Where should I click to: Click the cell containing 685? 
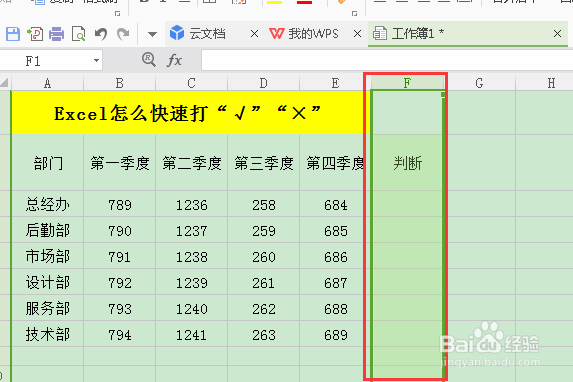click(335, 230)
